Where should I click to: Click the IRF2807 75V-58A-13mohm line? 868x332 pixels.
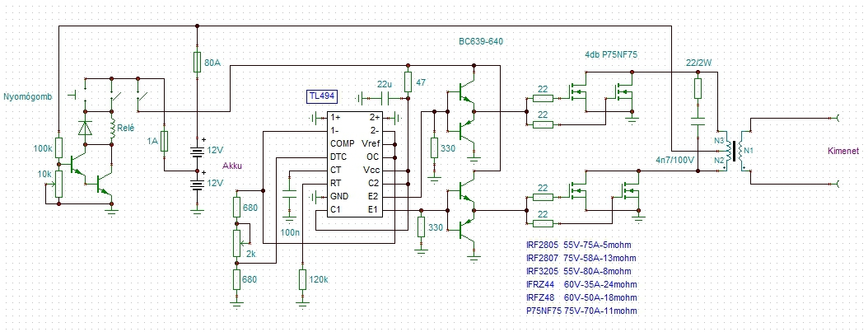tap(581, 258)
